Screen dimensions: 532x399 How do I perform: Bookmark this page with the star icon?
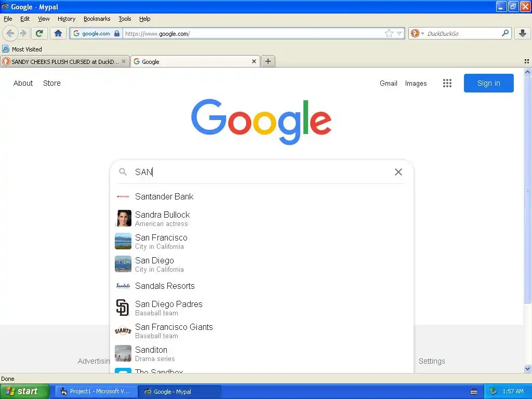pos(389,33)
